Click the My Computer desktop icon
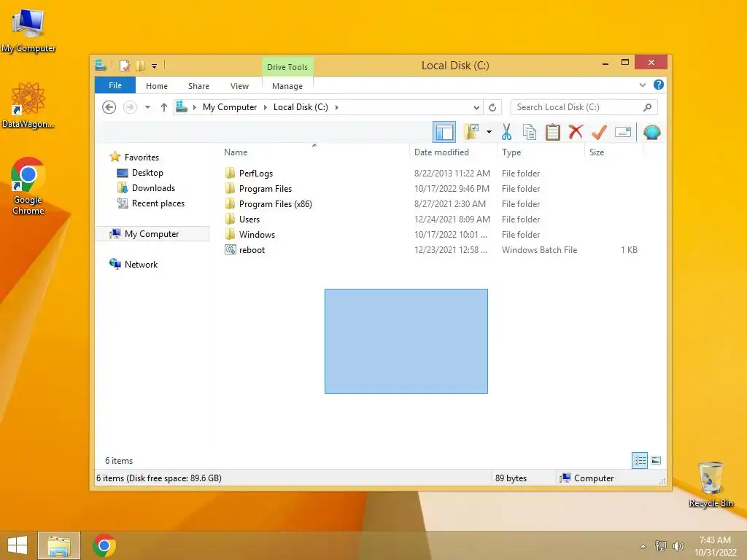 28,31
